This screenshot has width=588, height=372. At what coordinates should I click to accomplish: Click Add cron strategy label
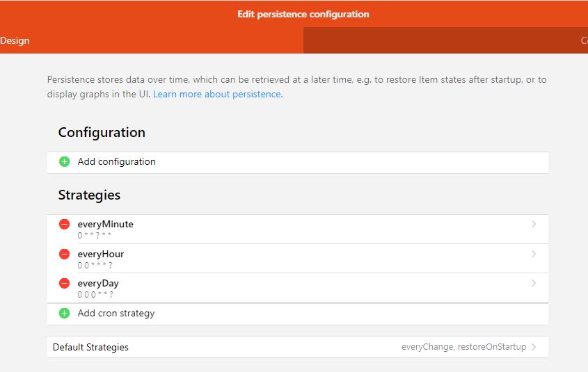point(116,313)
